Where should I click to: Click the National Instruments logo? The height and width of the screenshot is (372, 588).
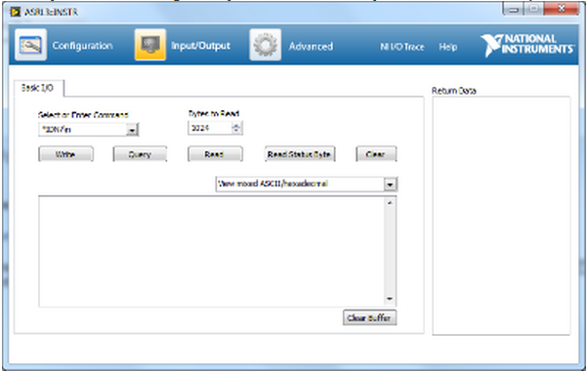527,45
